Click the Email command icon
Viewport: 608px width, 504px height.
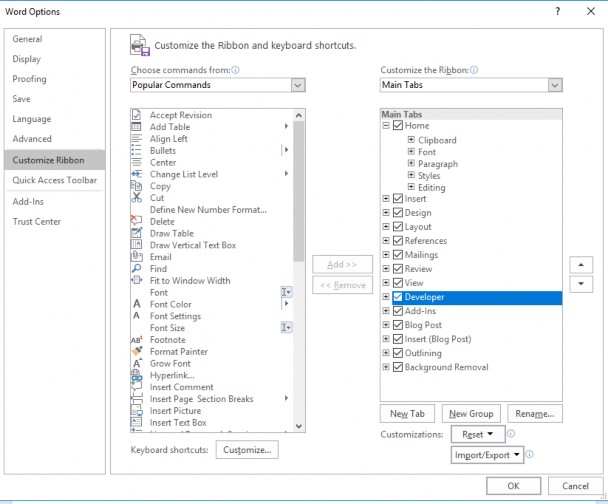136,257
